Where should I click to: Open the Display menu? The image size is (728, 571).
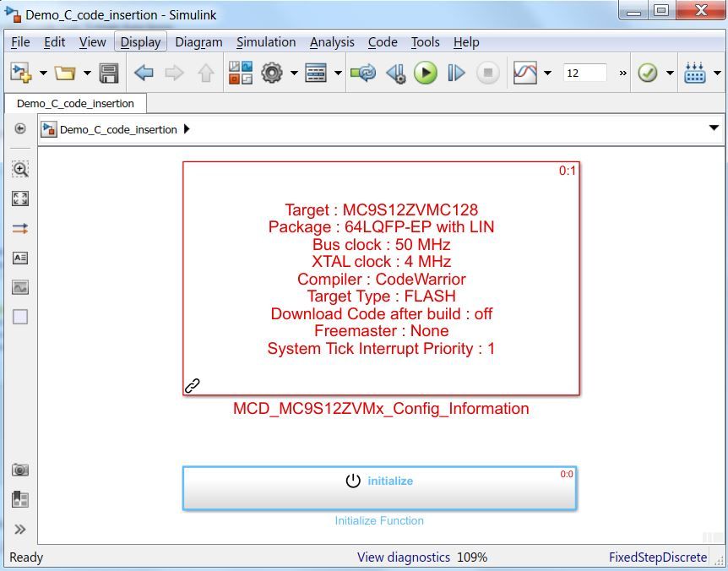pyautogui.click(x=140, y=42)
